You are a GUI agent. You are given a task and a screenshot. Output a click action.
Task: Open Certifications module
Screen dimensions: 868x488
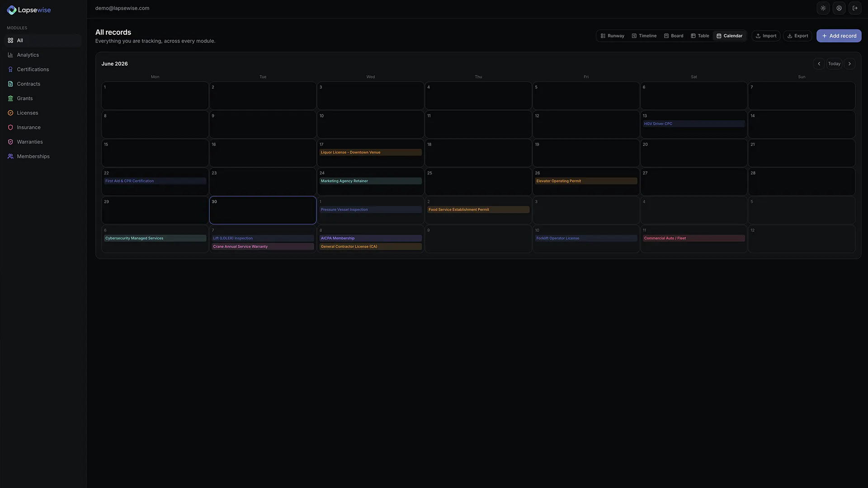pos(43,69)
